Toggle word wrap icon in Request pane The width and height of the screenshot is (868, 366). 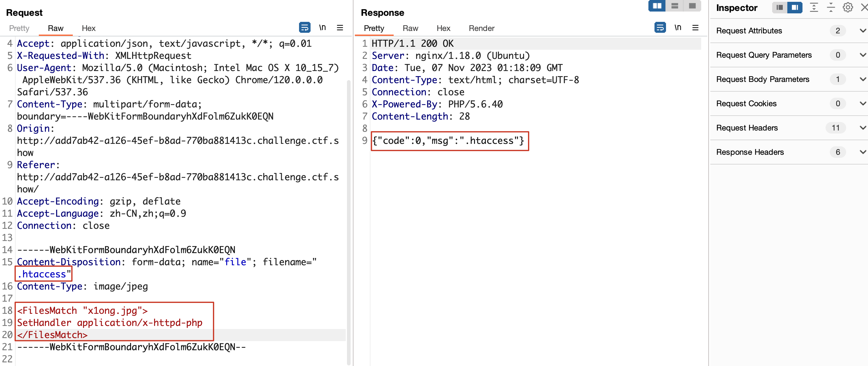tap(304, 27)
